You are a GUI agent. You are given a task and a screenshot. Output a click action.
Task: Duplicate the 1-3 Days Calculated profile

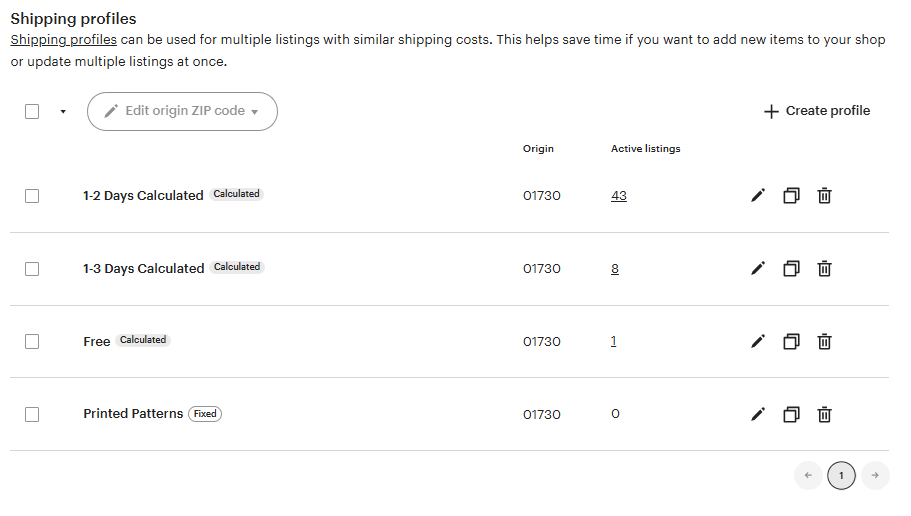[791, 268]
